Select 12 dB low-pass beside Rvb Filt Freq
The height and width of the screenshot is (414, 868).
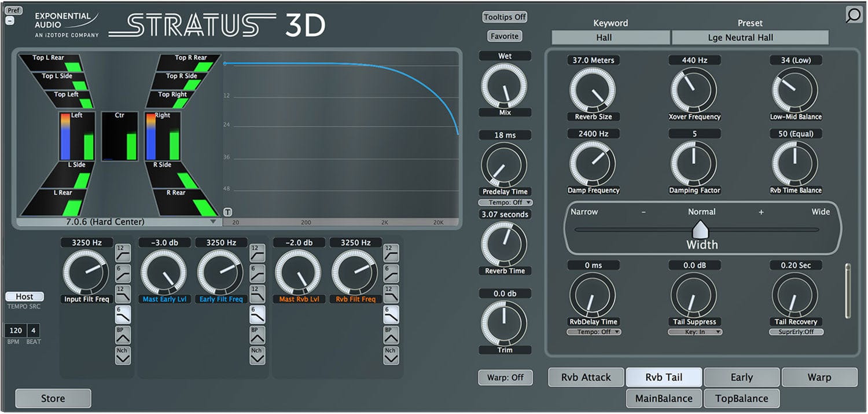pos(392,294)
